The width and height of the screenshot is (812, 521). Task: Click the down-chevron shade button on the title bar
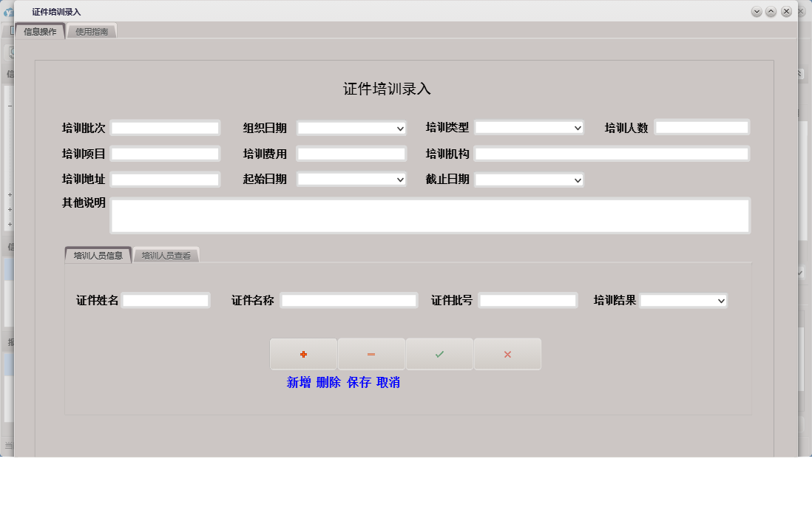[x=757, y=11]
